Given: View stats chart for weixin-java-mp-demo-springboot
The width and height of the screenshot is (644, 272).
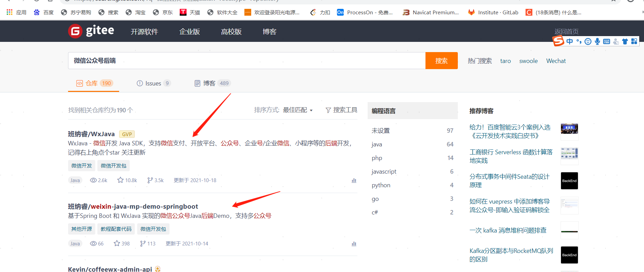Looking at the screenshot, I should click(x=354, y=244).
